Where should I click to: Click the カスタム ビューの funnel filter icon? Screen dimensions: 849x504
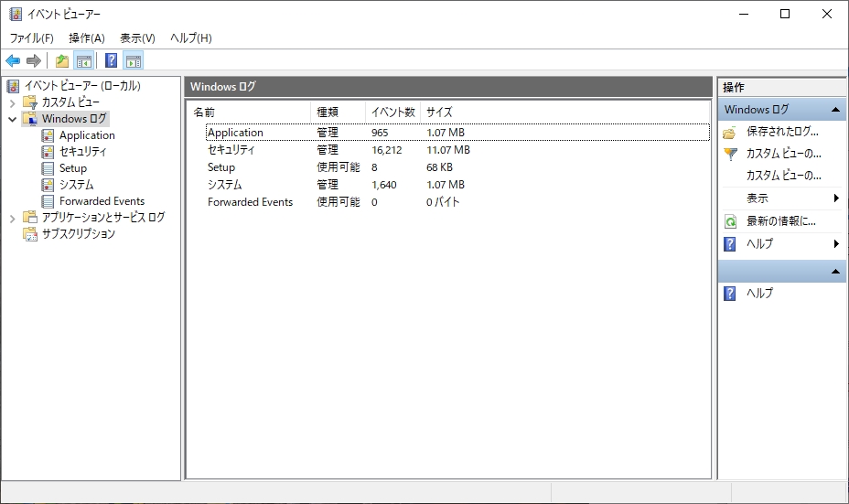[730, 155]
